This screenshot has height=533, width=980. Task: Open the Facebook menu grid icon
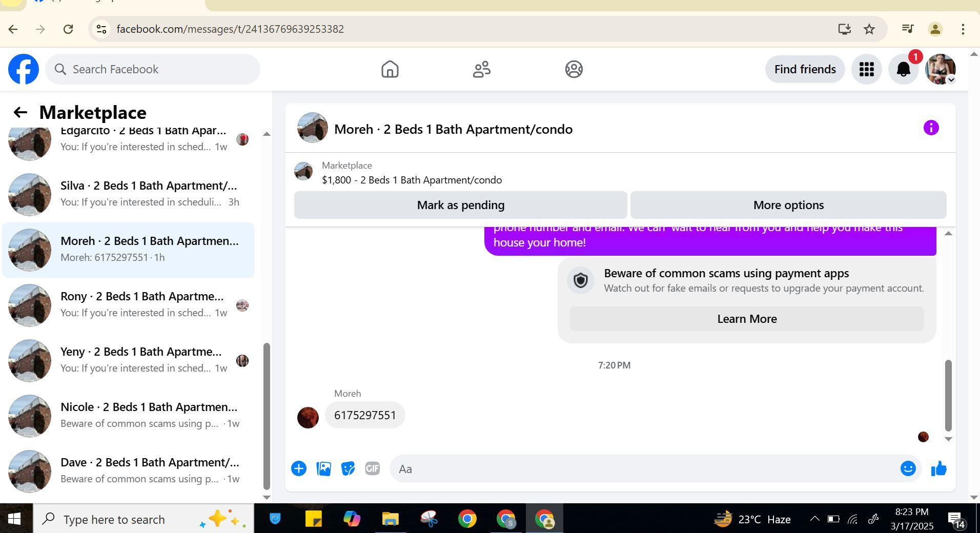867,69
